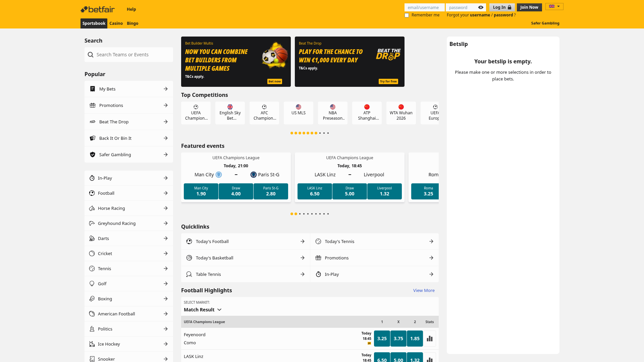Viewport: 644px width, 362px height.
Task: Expand Tennis sidebar arrow
Action: (166, 268)
